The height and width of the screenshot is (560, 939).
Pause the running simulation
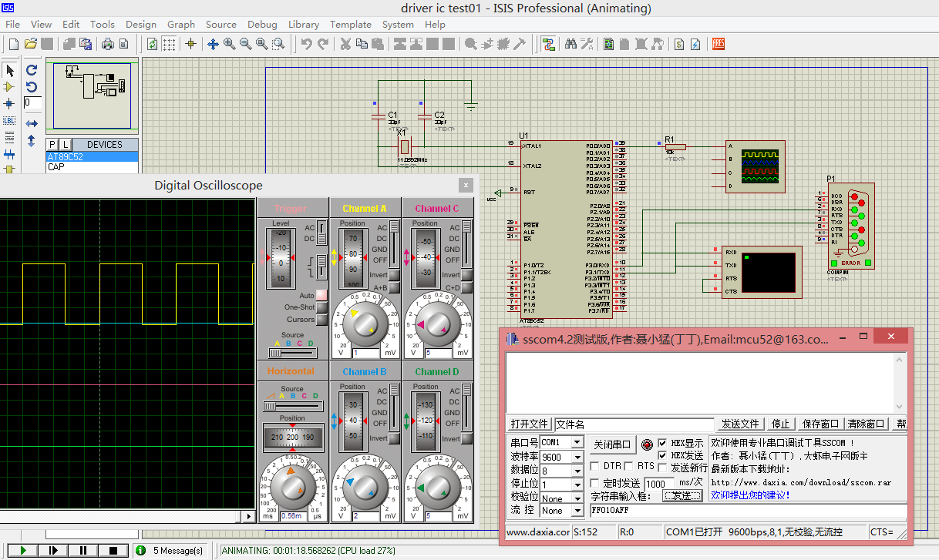pyautogui.click(x=82, y=550)
